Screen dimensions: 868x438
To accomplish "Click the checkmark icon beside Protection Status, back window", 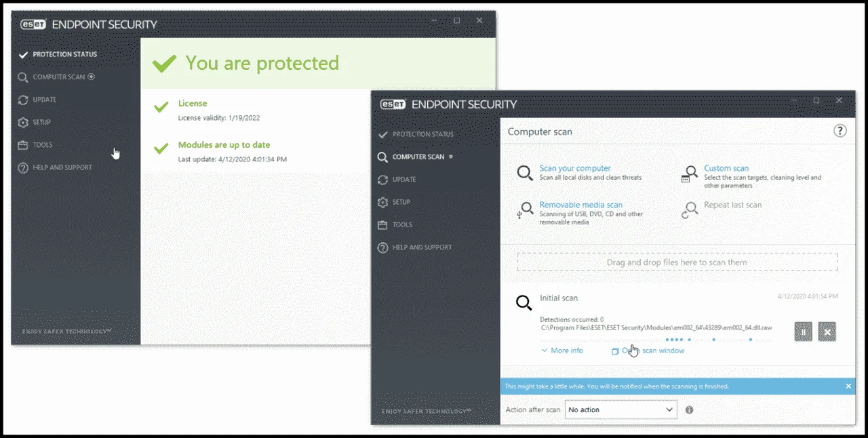I will click(23, 54).
